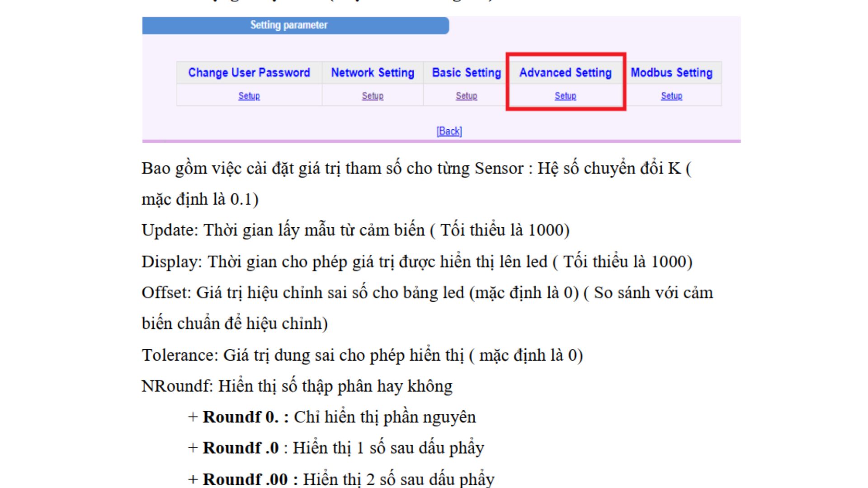Open Setup under Advanced Setting
Viewport: 868px width, 488px height.
pyautogui.click(x=565, y=96)
